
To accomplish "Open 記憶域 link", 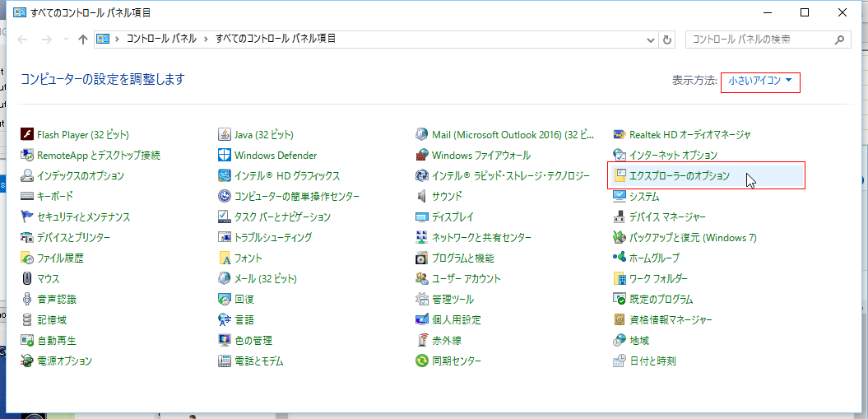I will point(52,320).
